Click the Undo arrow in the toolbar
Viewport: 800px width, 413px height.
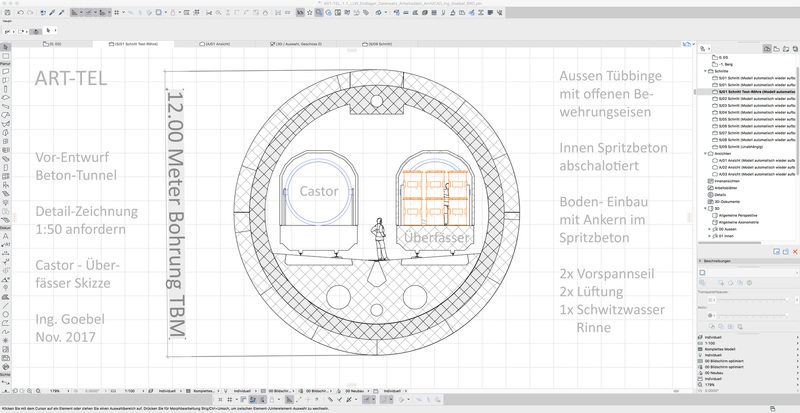pos(22,13)
